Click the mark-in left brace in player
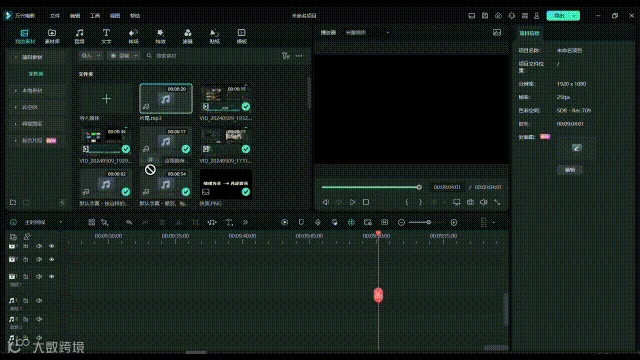The width and height of the screenshot is (640, 360). click(407, 202)
